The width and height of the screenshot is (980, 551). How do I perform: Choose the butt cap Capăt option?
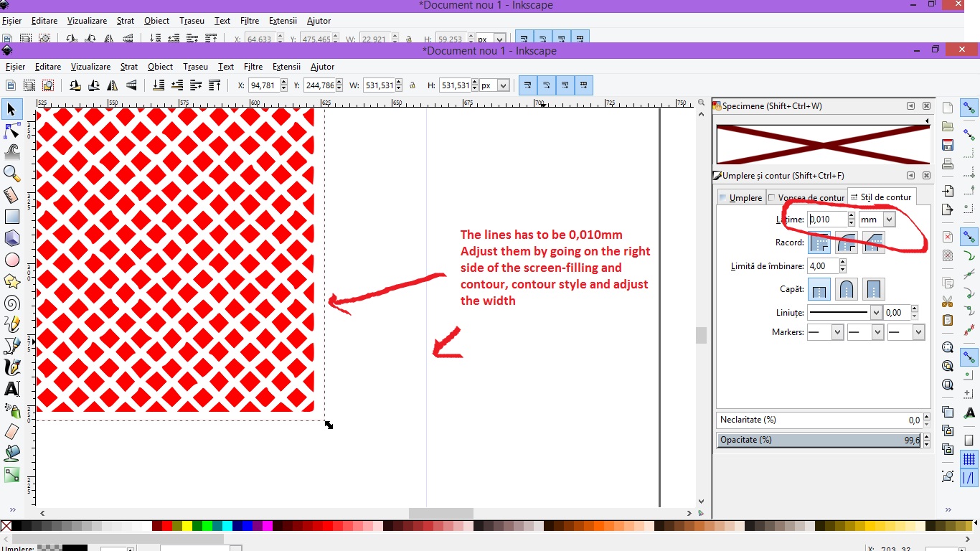819,289
